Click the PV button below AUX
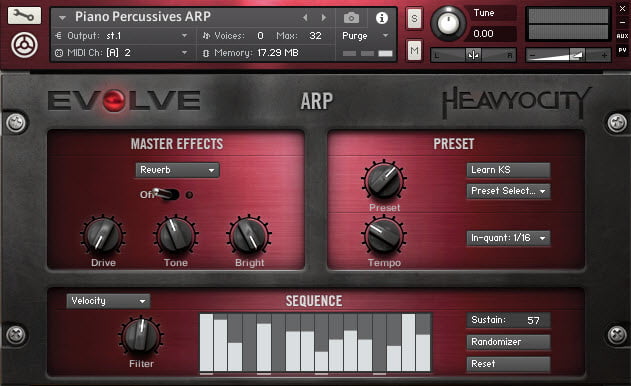This screenshot has width=631, height=386. pyautogui.click(x=622, y=50)
